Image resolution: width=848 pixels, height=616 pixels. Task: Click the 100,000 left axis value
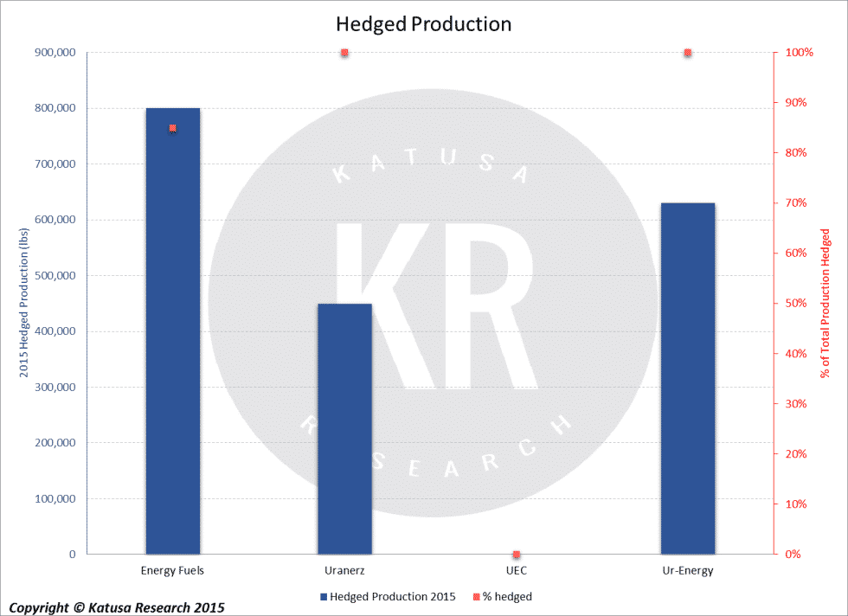55,498
